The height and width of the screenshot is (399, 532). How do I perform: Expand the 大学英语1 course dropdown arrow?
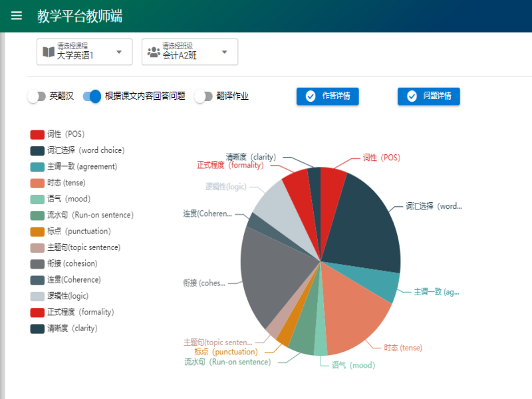119,52
